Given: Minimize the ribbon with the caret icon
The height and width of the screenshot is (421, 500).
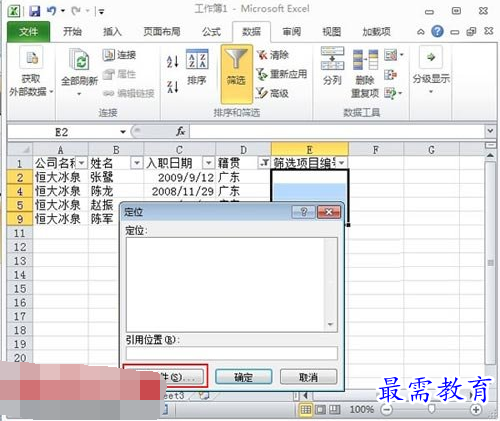Looking at the screenshot, I should tap(421, 32).
